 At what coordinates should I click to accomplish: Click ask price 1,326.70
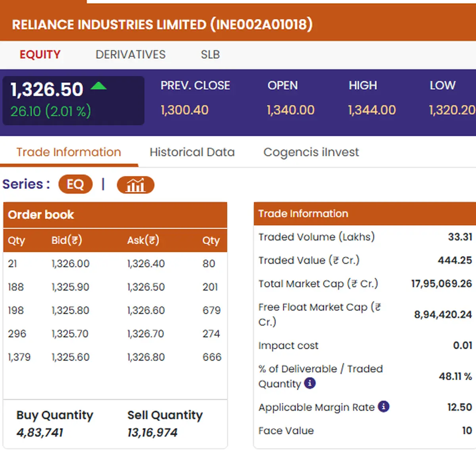(146, 334)
